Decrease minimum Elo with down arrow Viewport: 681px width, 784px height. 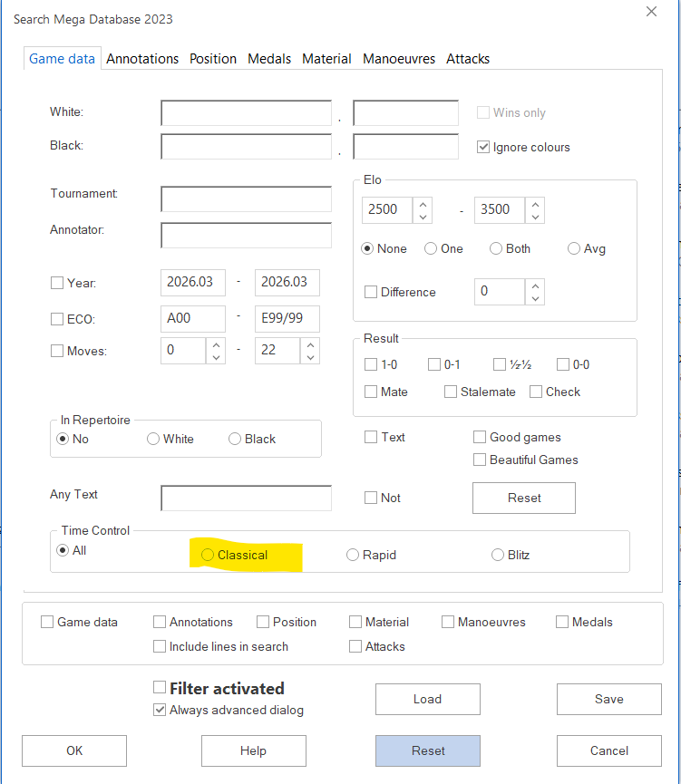click(423, 217)
